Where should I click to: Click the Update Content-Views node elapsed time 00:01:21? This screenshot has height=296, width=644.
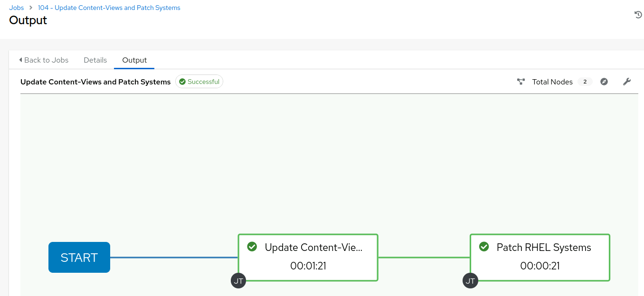[x=308, y=266]
